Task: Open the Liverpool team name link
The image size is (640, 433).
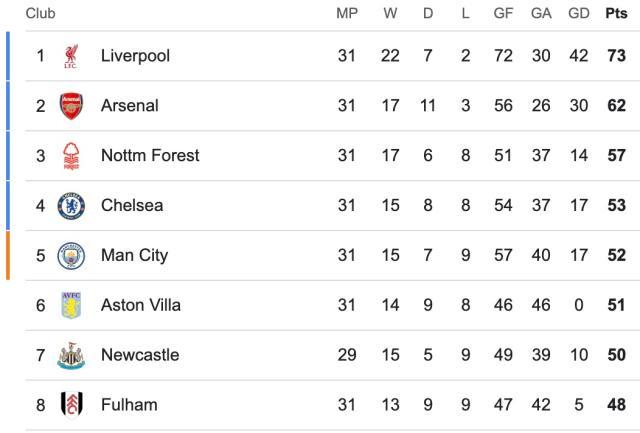Action: tap(135, 56)
